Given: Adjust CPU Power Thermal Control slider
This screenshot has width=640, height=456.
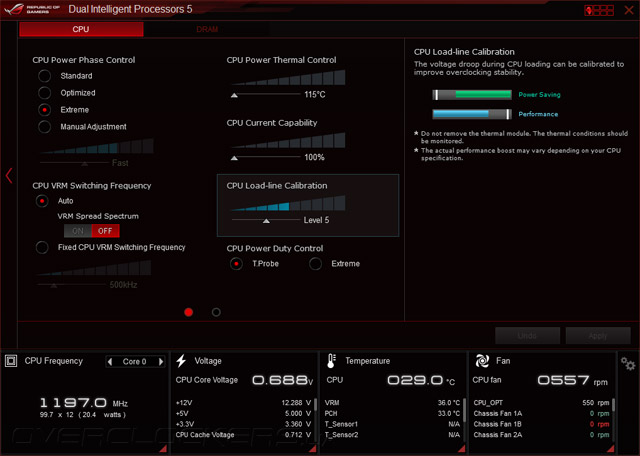Looking at the screenshot, I should click(234, 95).
